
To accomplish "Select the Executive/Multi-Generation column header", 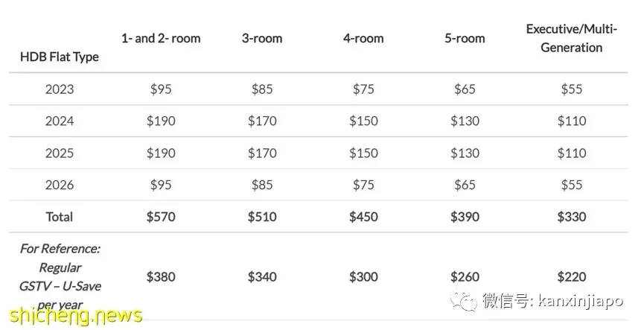I will pyautogui.click(x=572, y=38).
